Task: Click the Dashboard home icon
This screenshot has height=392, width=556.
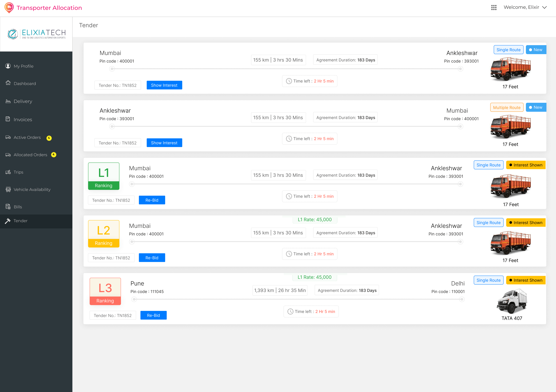Action: click(8, 83)
